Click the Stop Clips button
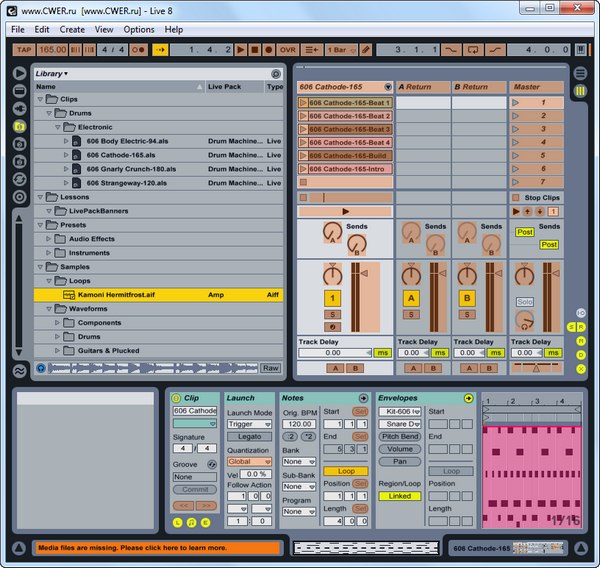 [x=536, y=197]
